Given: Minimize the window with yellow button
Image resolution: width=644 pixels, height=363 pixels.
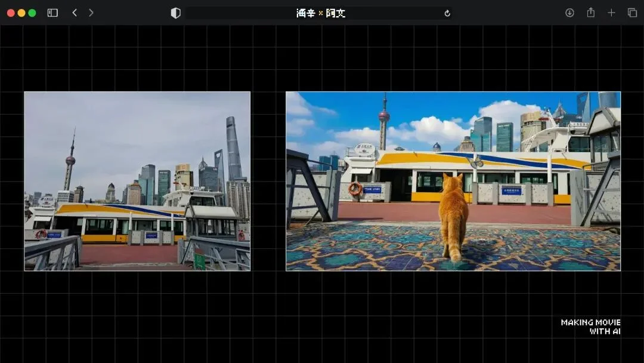Looking at the screenshot, I should pyautogui.click(x=21, y=13).
